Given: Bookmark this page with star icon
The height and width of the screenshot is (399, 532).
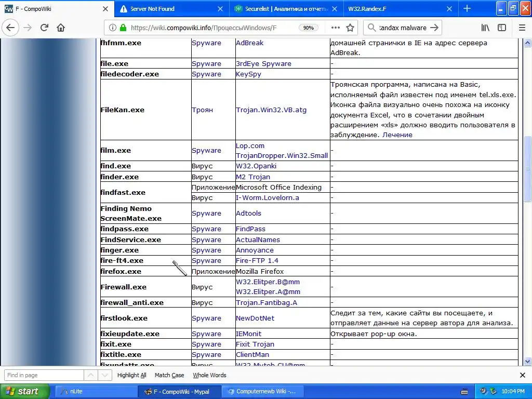Looking at the screenshot, I should point(350,28).
